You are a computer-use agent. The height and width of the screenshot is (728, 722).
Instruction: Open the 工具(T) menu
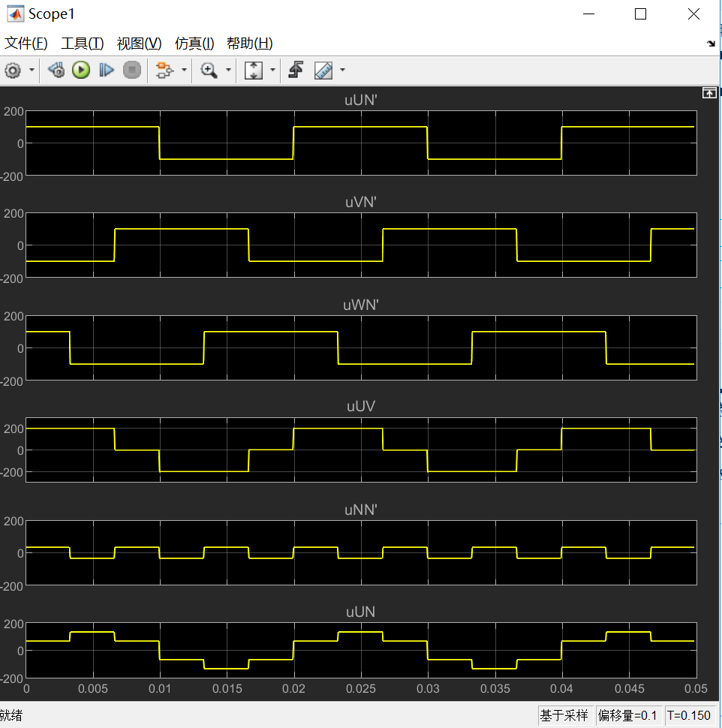(83, 44)
